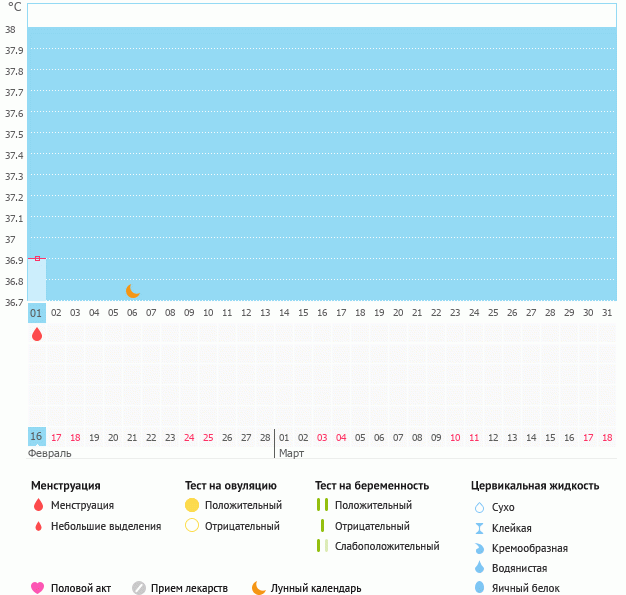Click the small discharge red drop icon
Image resolution: width=626 pixels, height=595 pixels.
coord(38,526)
